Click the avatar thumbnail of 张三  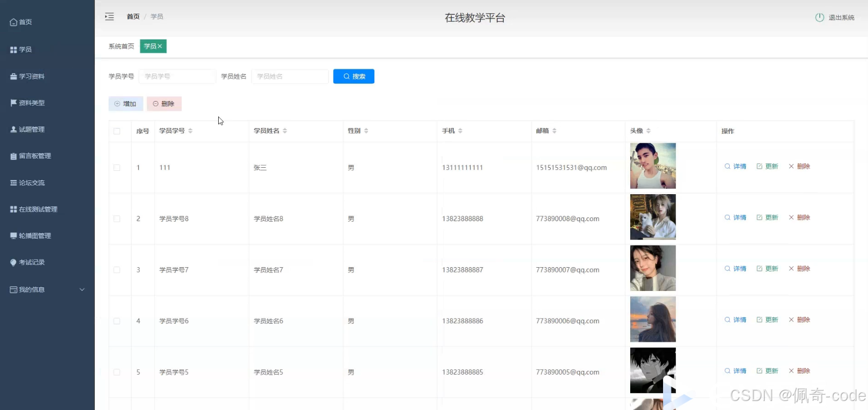(x=653, y=166)
